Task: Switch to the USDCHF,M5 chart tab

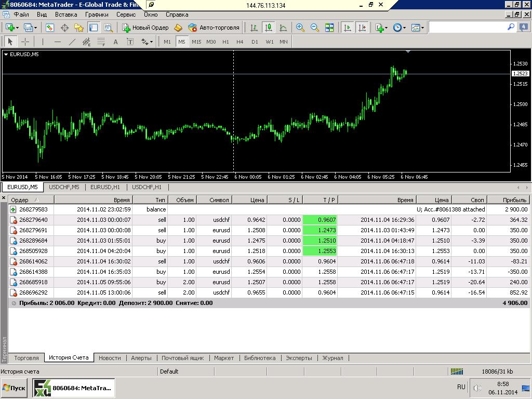Action: [x=64, y=187]
